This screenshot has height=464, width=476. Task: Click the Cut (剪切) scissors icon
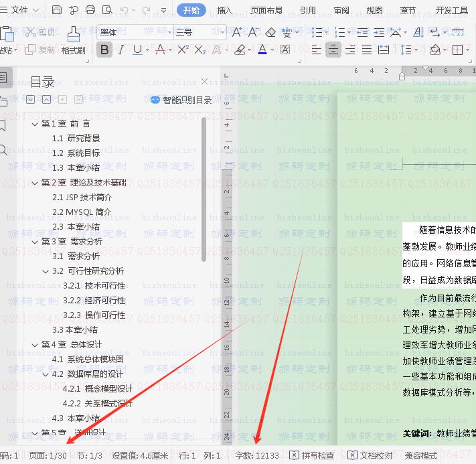click(30, 31)
